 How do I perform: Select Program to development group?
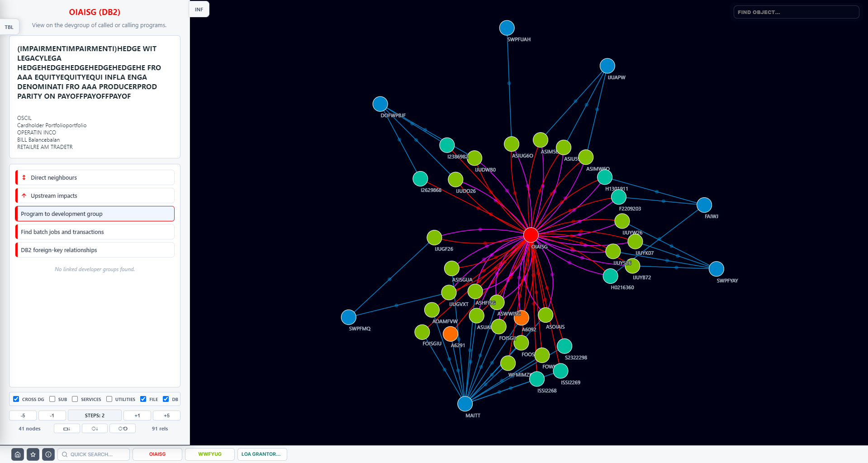[95, 214]
